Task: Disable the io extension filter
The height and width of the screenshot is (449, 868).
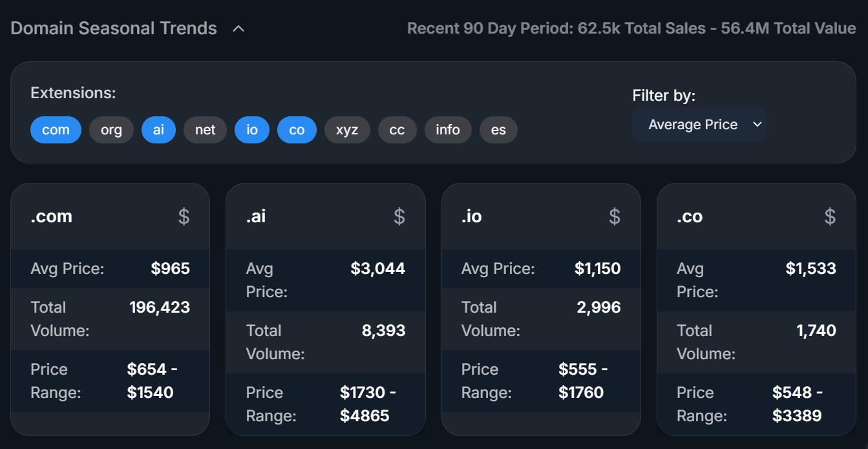Action: (252, 130)
